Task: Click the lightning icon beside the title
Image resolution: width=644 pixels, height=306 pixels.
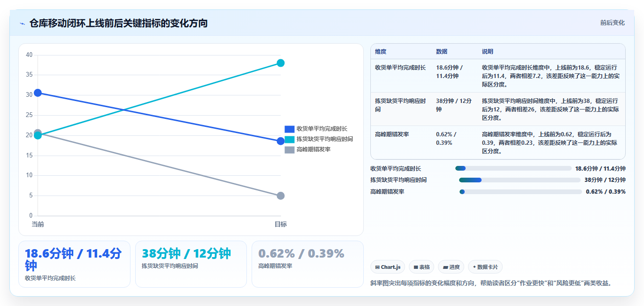Action: click(22, 24)
